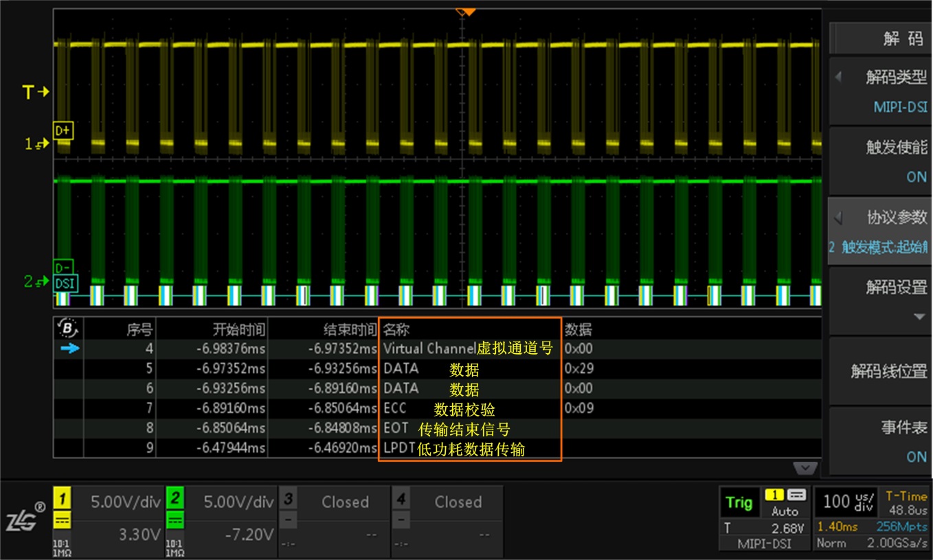The image size is (933, 560).
Task: Expand the 协议参数 trigger mode option
Action: 880,231
